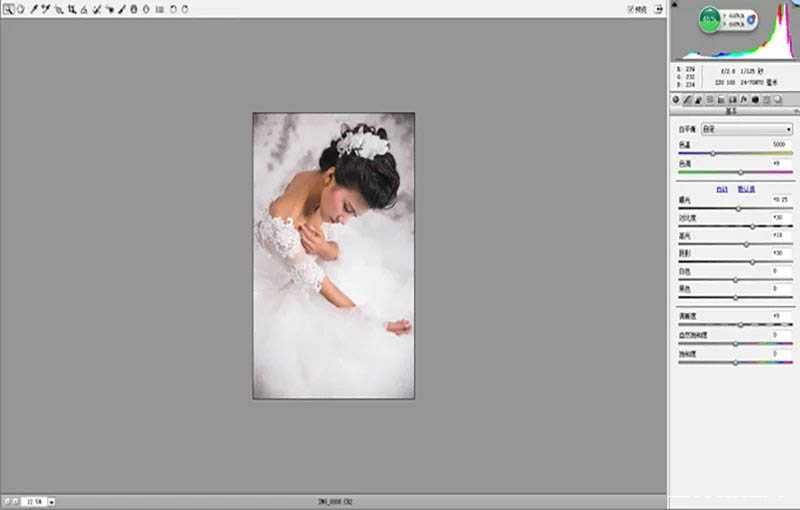The height and width of the screenshot is (510, 800).
Task: Switch to the Camera Calibration panel tab
Action: tap(755, 99)
